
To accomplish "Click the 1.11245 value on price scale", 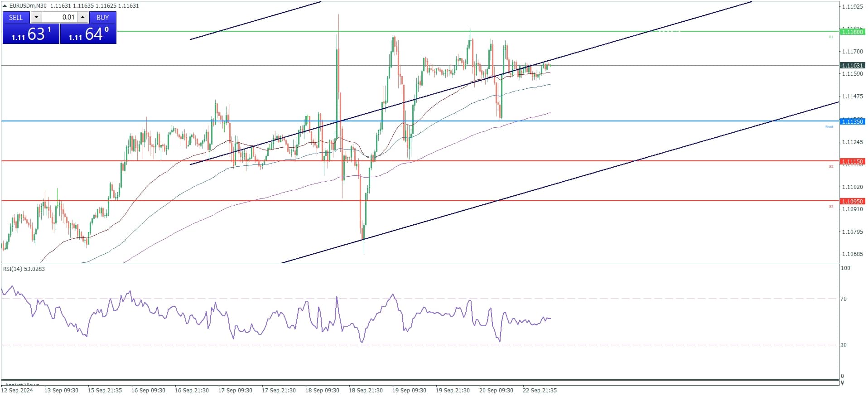I will 852,142.
